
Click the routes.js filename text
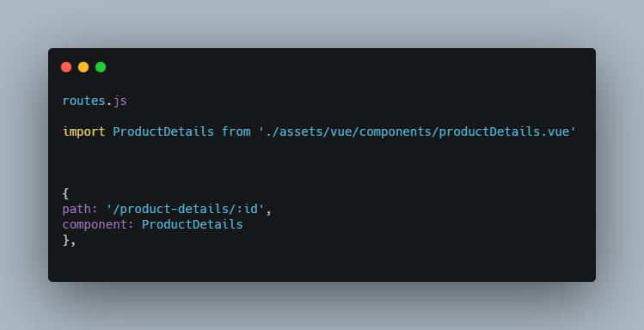pos(95,101)
